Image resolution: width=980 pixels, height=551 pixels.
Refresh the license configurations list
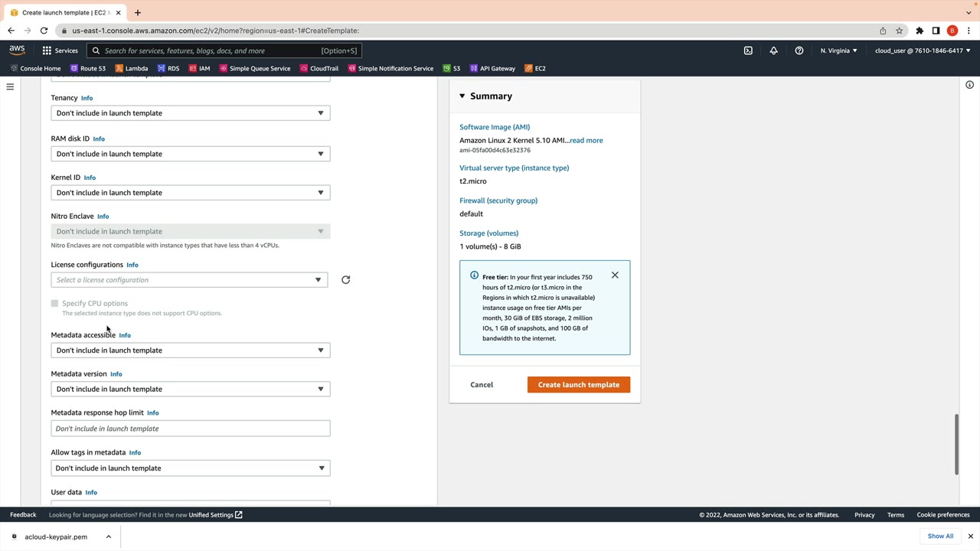pos(345,280)
